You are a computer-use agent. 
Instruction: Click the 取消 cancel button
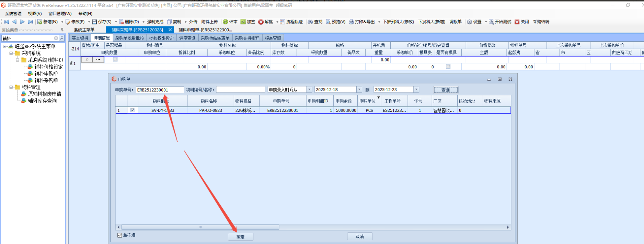pyautogui.click(x=360, y=236)
